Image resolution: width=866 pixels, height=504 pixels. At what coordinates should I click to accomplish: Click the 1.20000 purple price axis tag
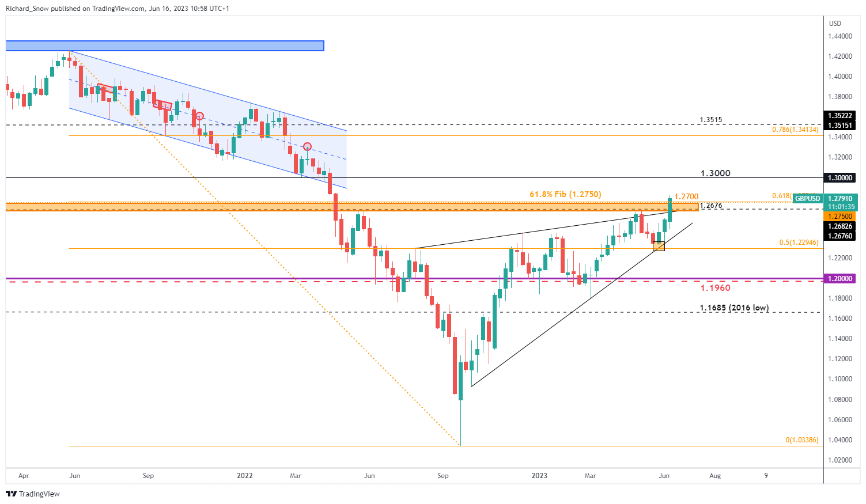coord(840,278)
